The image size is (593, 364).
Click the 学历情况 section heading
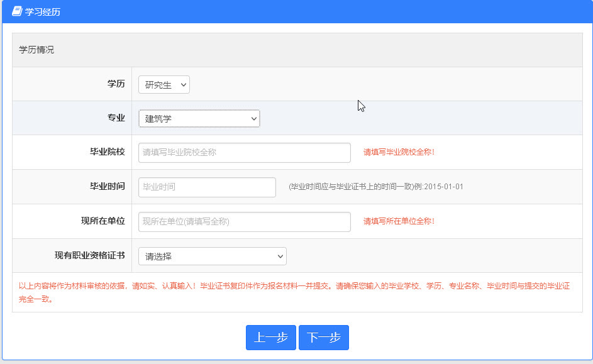(36, 50)
